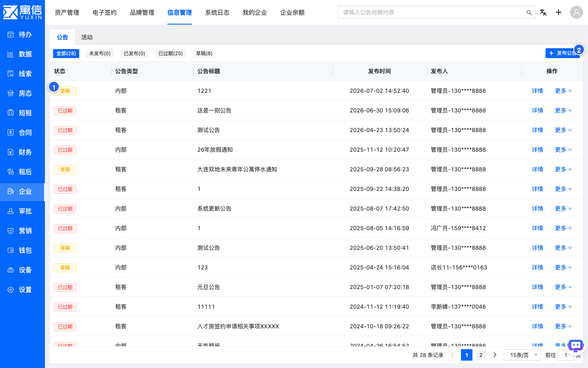The image size is (588, 368).
Task: Select the 企业 sidebar item
Action: tap(22, 191)
